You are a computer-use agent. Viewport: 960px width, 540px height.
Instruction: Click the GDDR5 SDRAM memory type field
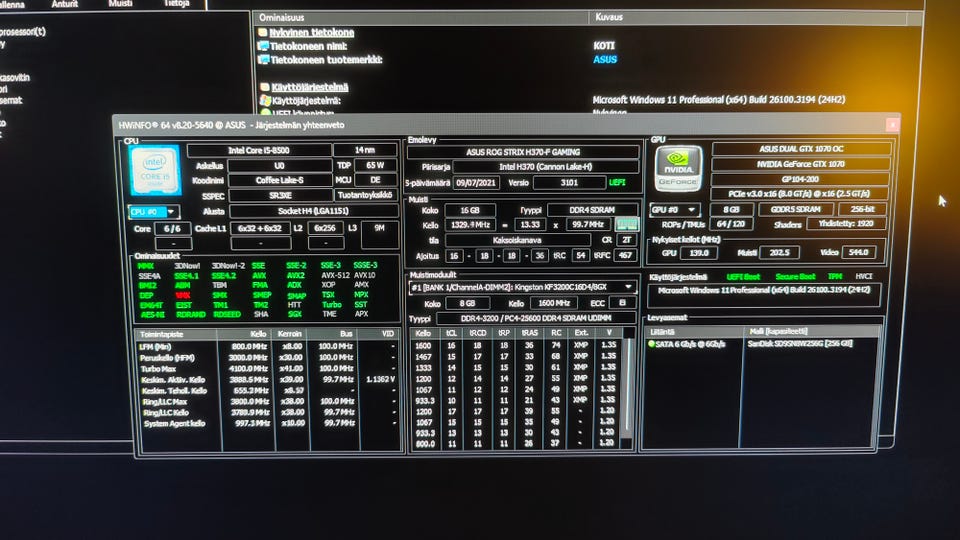click(796, 209)
